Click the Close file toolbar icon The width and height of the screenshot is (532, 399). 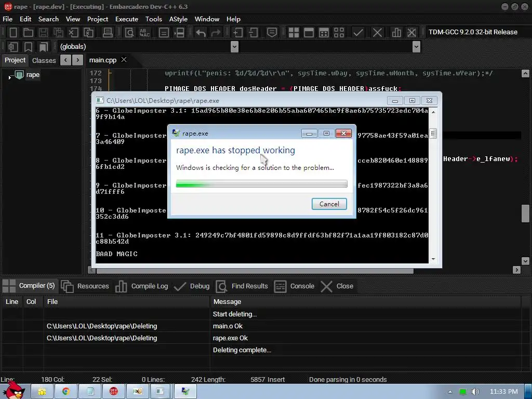(x=73, y=33)
